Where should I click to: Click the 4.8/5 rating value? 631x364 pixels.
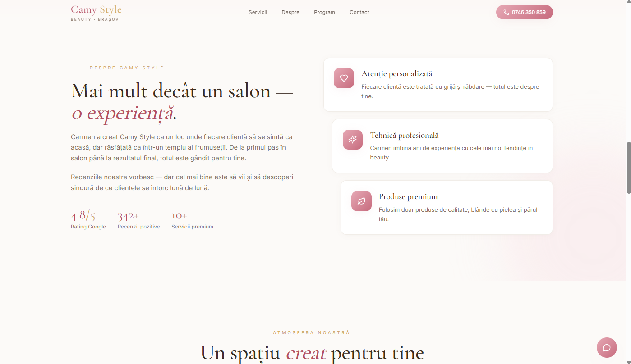click(x=83, y=215)
